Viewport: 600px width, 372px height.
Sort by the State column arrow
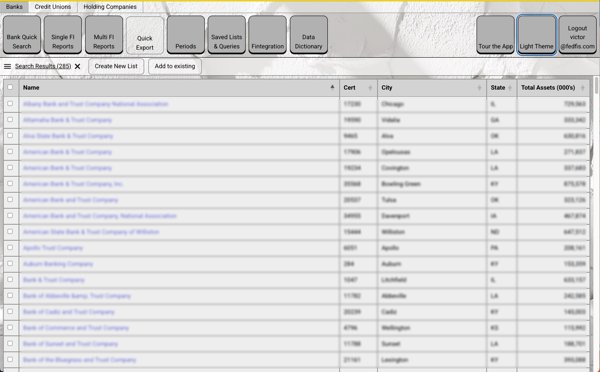tap(510, 88)
